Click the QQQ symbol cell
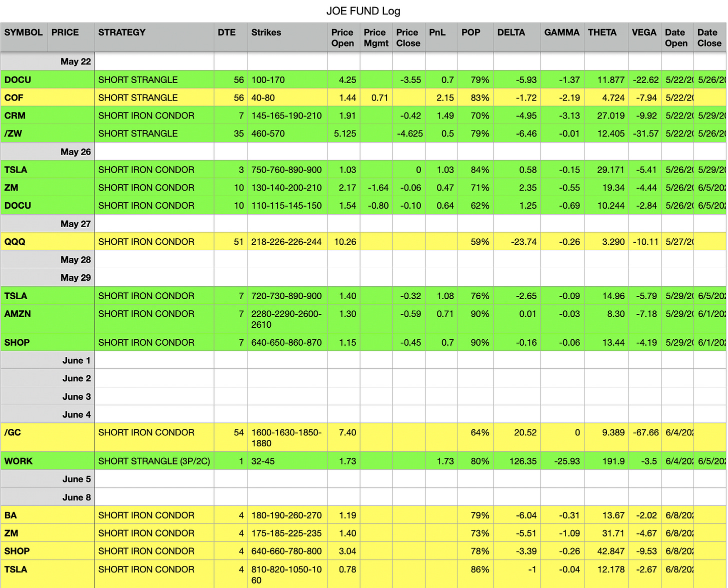The image size is (728, 588). coord(47,242)
